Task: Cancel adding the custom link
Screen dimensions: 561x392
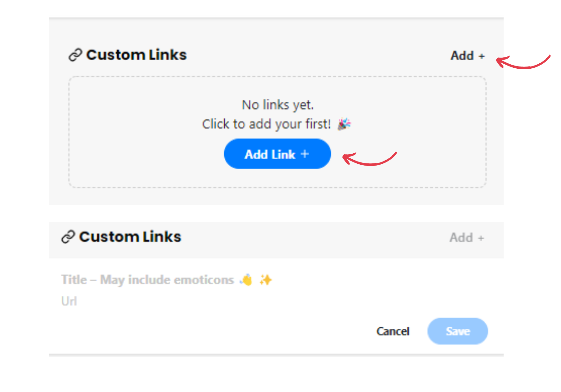Action: tap(393, 331)
